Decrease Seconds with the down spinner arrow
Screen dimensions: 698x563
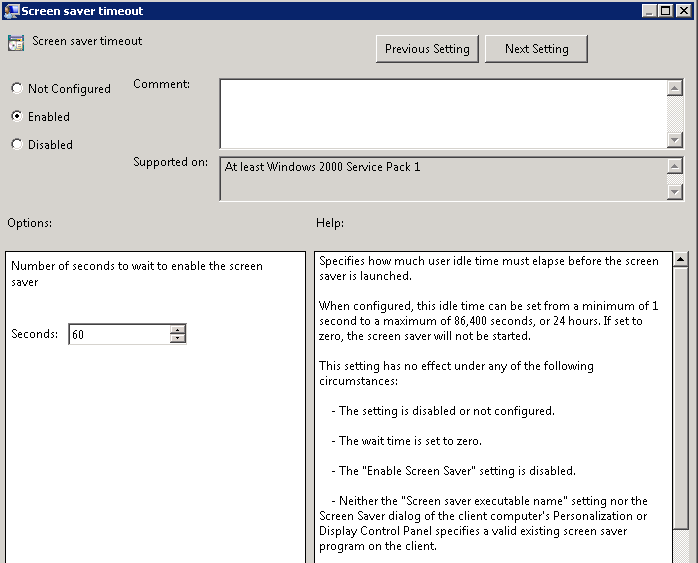[x=178, y=339]
